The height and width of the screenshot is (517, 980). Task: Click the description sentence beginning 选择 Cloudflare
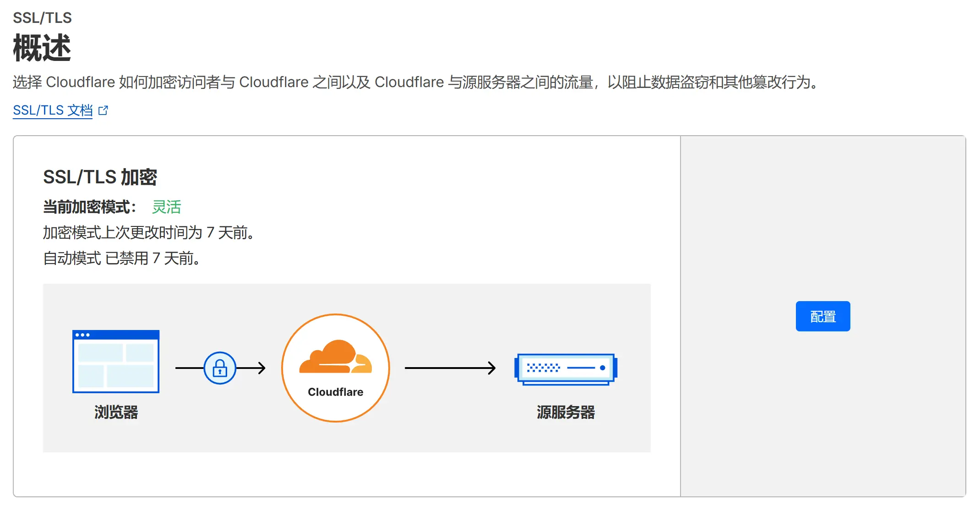click(x=416, y=82)
